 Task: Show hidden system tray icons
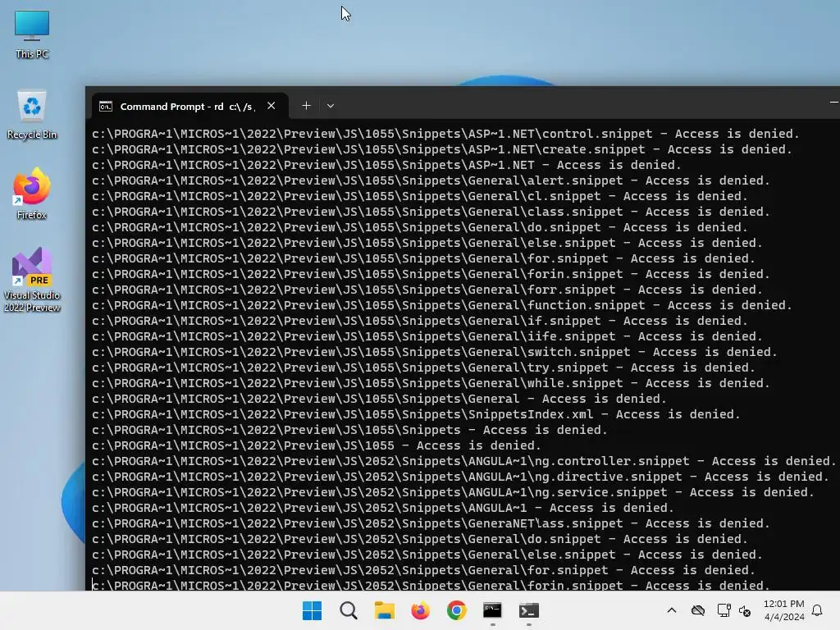(x=672, y=610)
